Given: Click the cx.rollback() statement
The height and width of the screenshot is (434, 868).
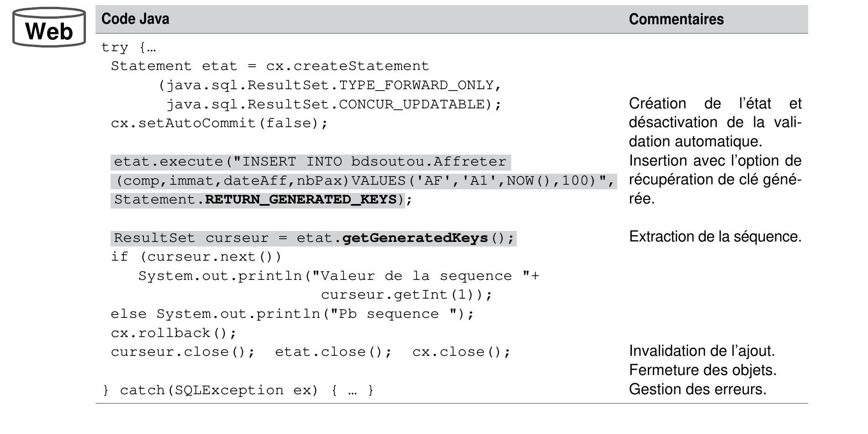Looking at the screenshot, I should (x=174, y=333).
